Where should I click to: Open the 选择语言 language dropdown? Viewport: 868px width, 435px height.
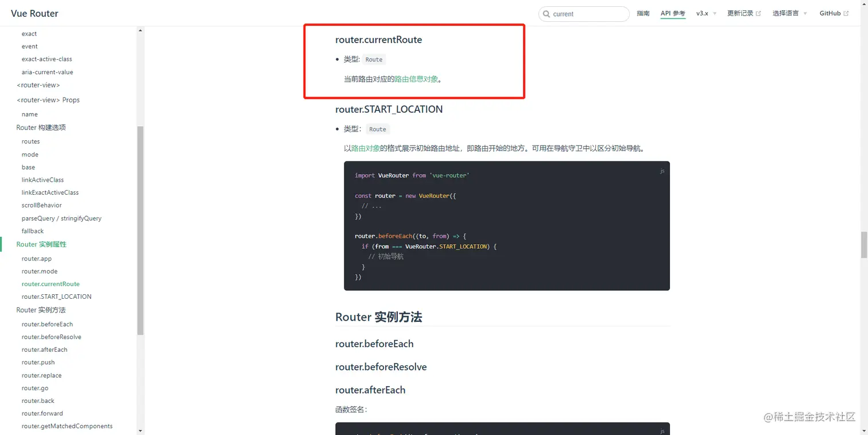pos(789,13)
